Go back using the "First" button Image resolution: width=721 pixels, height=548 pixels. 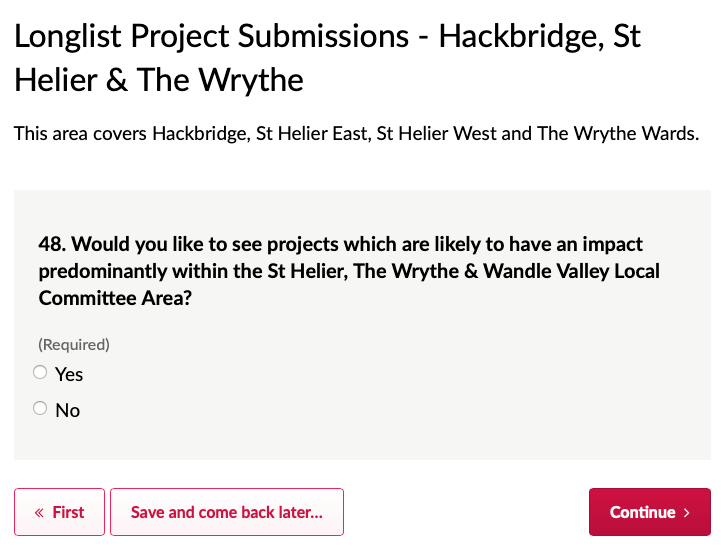click(59, 512)
